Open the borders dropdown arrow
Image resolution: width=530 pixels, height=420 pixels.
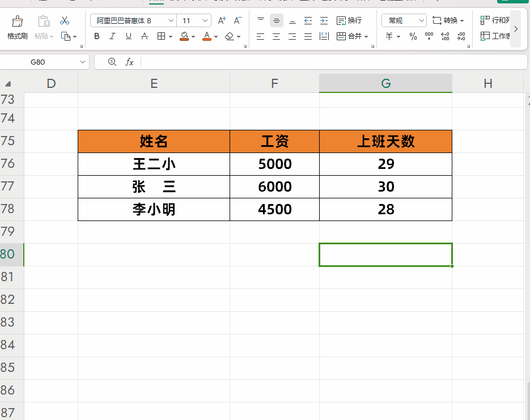pyautogui.click(x=171, y=36)
